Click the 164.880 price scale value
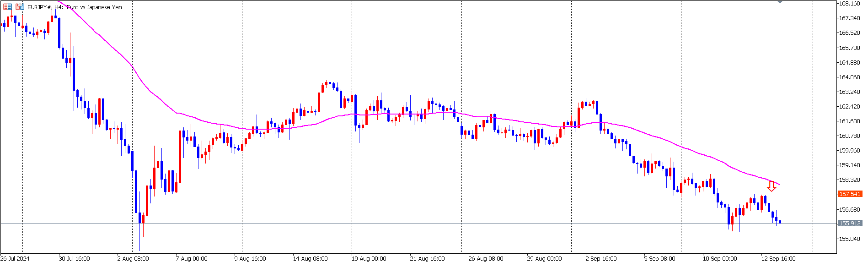 (x=850, y=62)
